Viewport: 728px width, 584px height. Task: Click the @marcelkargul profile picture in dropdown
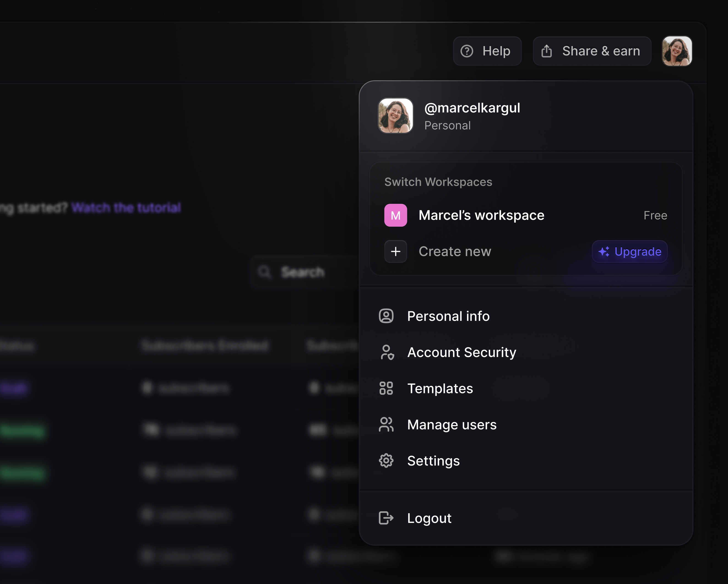(395, 116)
